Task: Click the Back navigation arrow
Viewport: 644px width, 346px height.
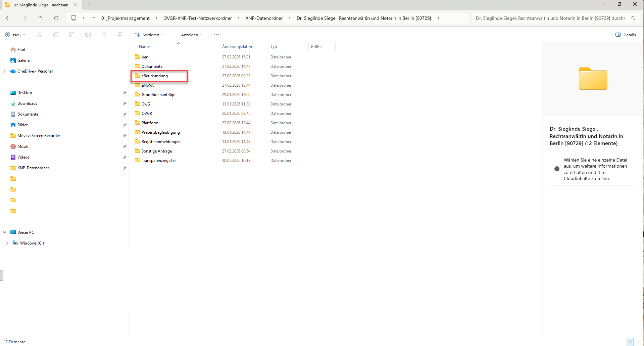Action: pyautogui.click(x=8, y=18)
